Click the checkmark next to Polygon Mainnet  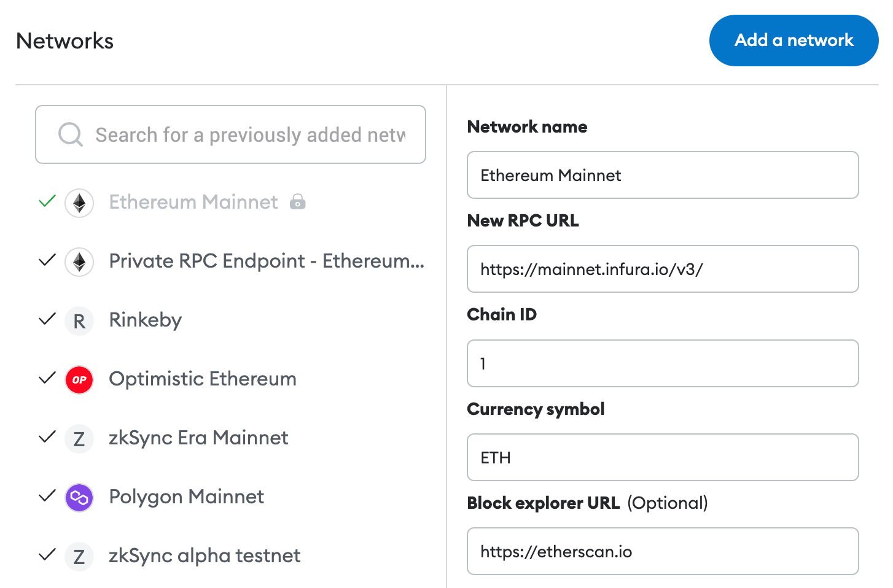[47, 495]
